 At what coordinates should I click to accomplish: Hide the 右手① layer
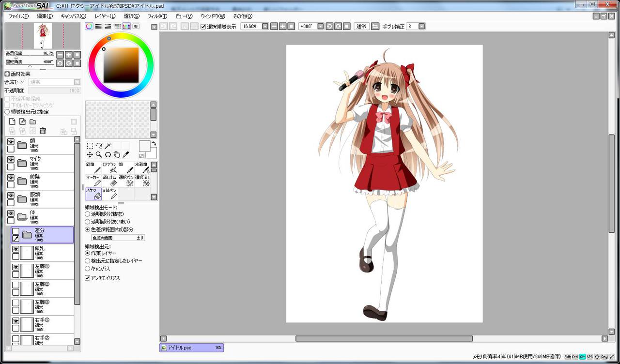pos(15,321)
